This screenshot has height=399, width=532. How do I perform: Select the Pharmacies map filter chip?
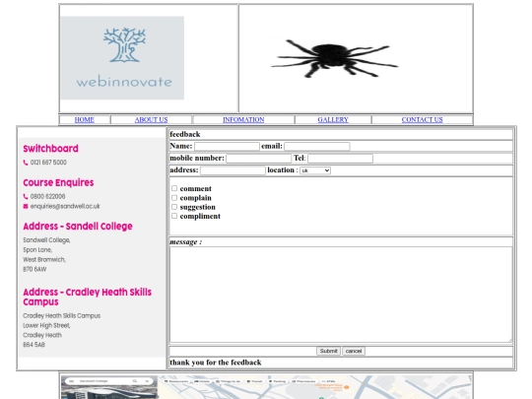point(304,381)
